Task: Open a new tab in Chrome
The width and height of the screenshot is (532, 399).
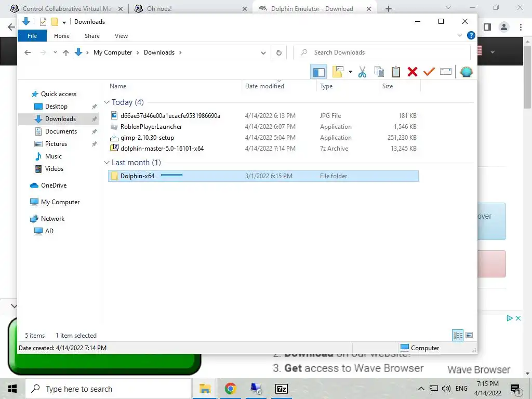Action: point(389,9)
